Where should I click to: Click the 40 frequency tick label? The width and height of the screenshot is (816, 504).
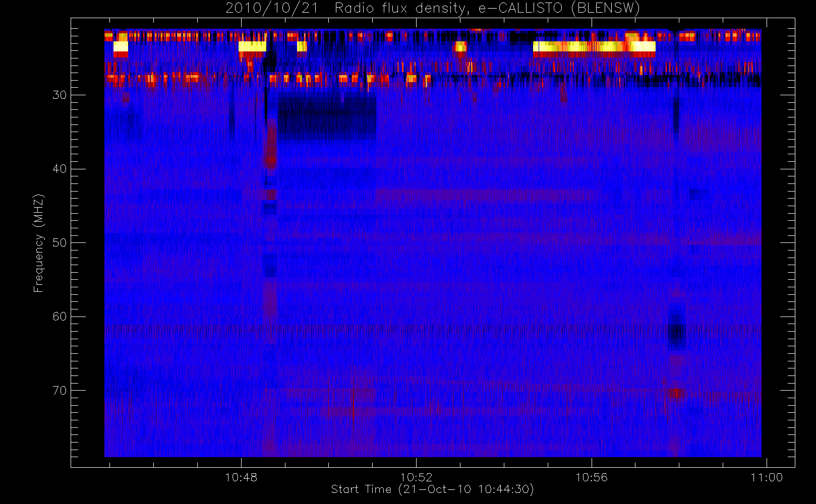tap(60, 169)
